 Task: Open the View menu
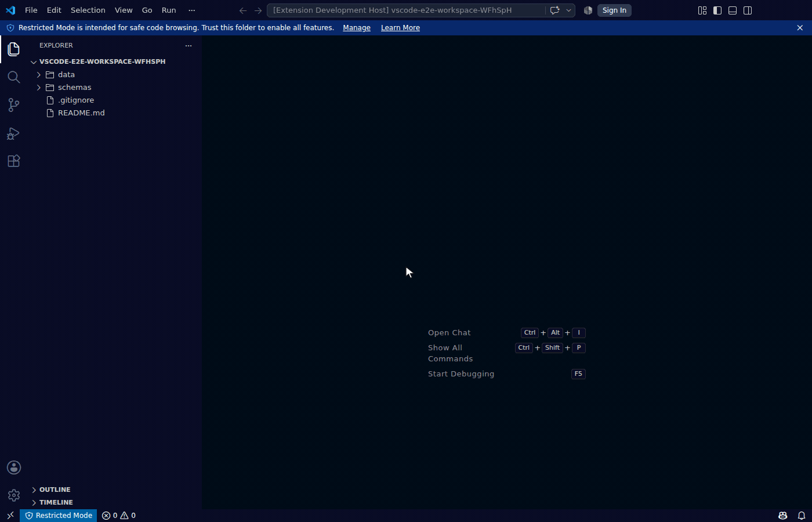(124, 10)
